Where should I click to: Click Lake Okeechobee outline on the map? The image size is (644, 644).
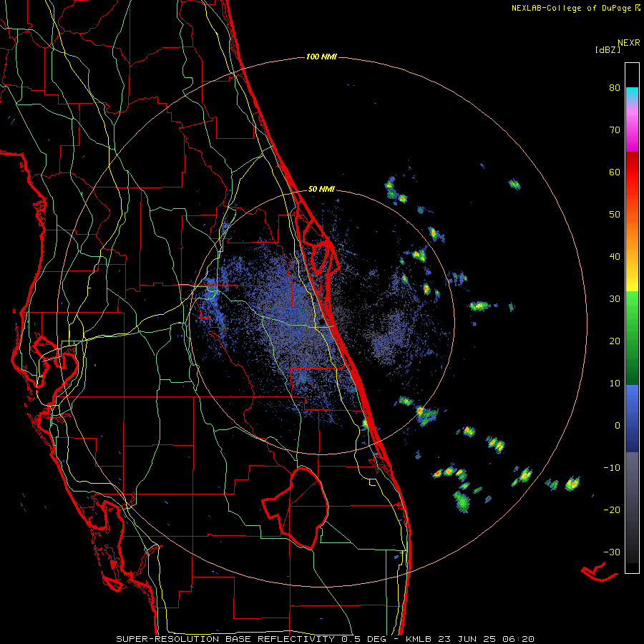pos(296,507)
